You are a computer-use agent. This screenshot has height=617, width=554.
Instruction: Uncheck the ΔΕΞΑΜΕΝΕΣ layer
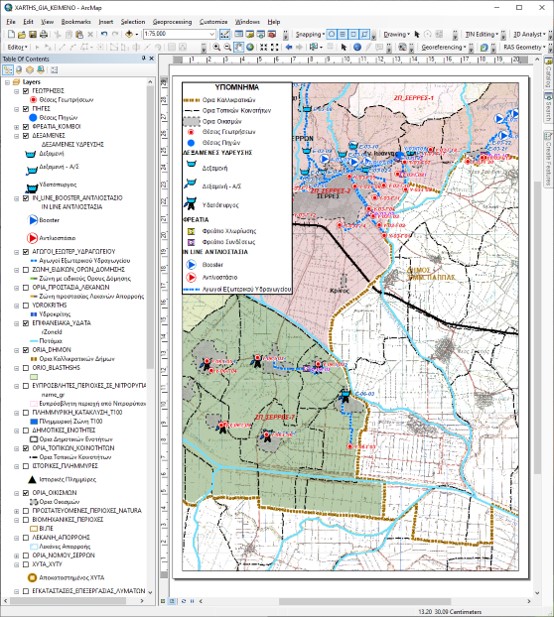pos(26,136)
